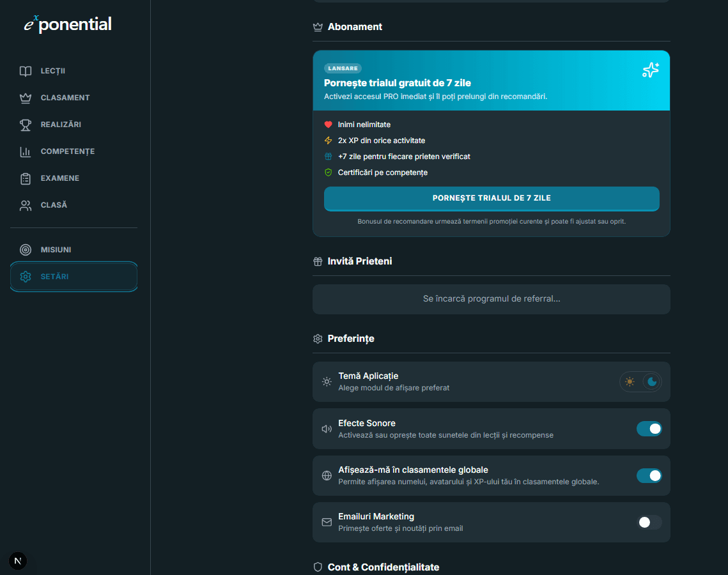Click the 'Temă Aplicație' label
This screenshot has height=575, width=728.
tap(368, 376)
